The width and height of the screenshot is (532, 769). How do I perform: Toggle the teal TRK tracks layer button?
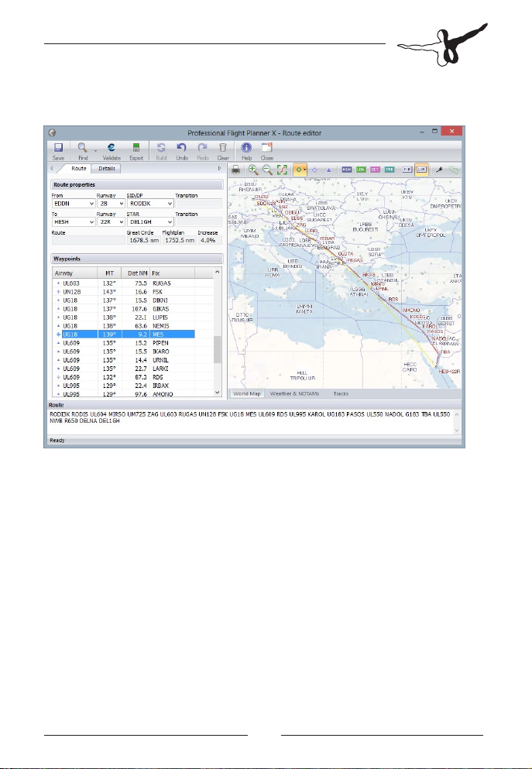click(x=390, y=170)
